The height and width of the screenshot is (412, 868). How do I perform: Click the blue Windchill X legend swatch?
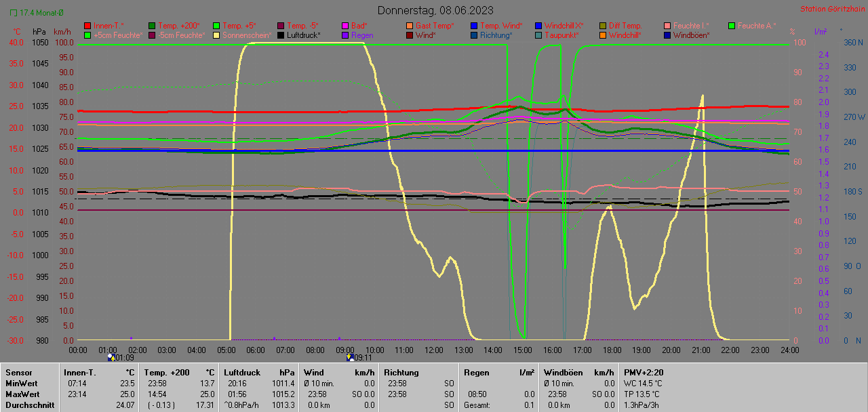pyautogui.click(x=538, y=26)
